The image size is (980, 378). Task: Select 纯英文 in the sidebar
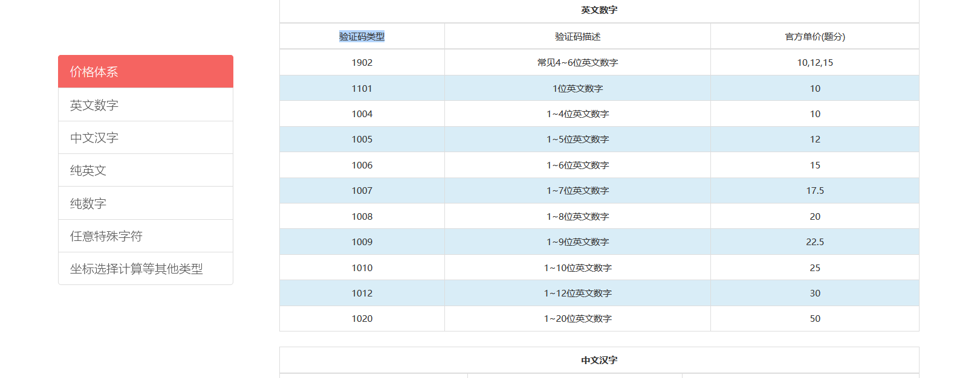(146, 170)
